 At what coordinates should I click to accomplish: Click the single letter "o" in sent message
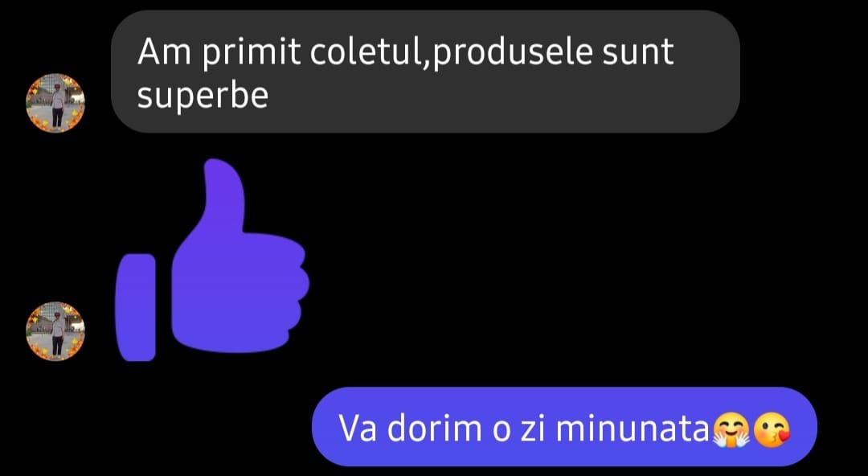click(501, 431)
